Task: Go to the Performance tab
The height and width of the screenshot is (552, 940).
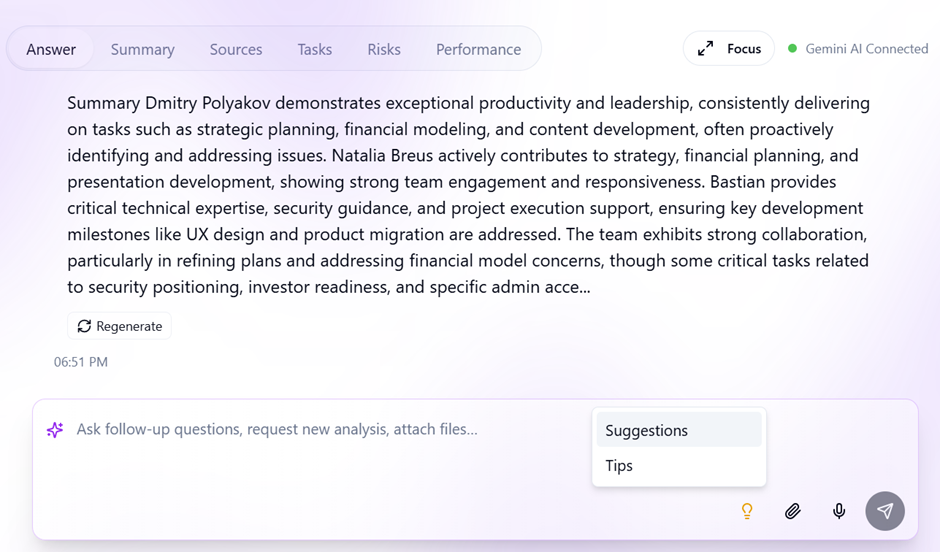Action: point(478,49)
